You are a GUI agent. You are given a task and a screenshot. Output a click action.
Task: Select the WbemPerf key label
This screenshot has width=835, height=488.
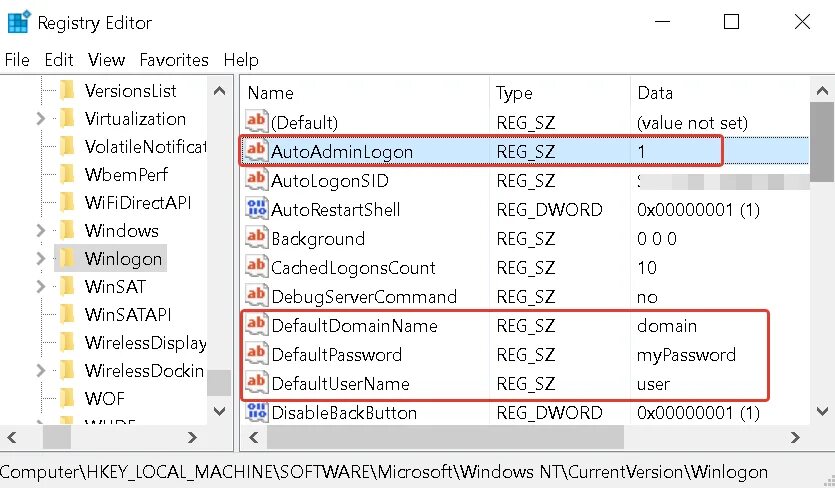click(126, 174)
